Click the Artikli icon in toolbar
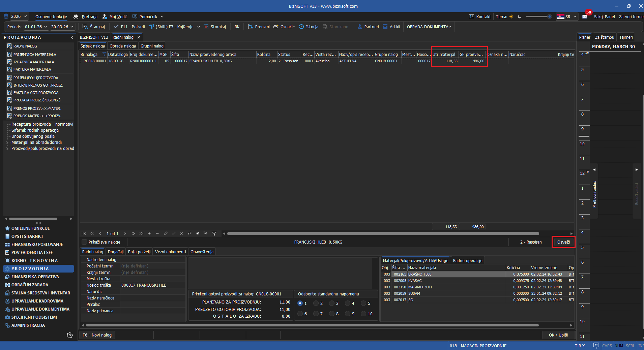The width and height of the screenshot is (644, 350). point(385,27)
